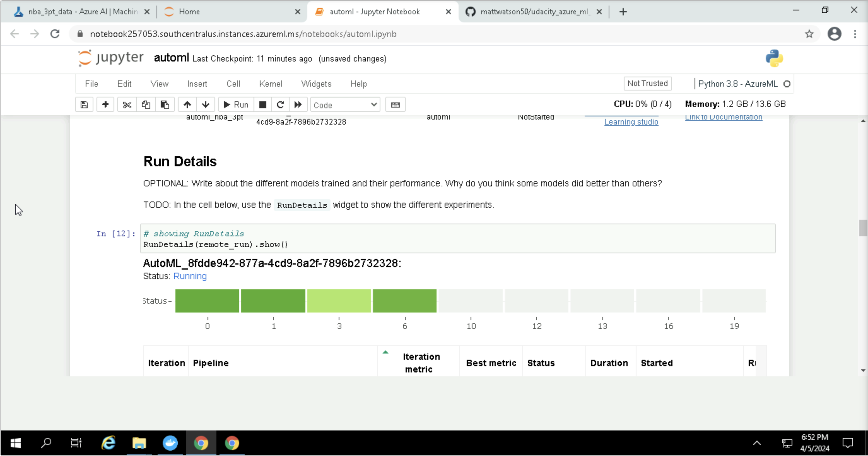
Task: Open the Code cell type dropdown
Action: tap(345, 105)
